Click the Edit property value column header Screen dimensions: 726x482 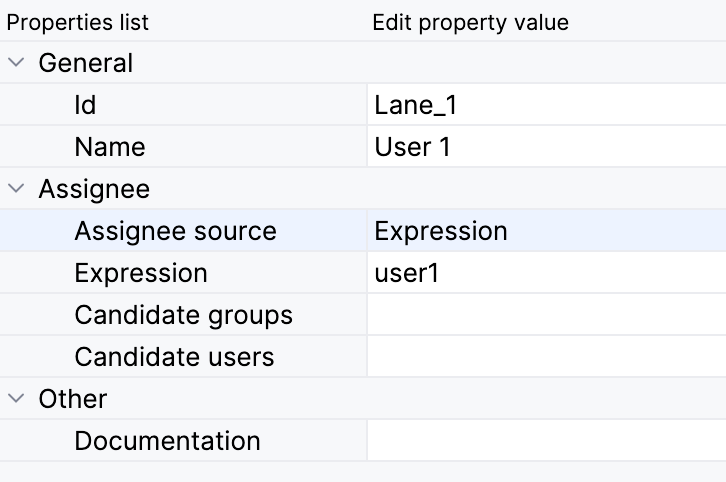[x=470, y=22]
